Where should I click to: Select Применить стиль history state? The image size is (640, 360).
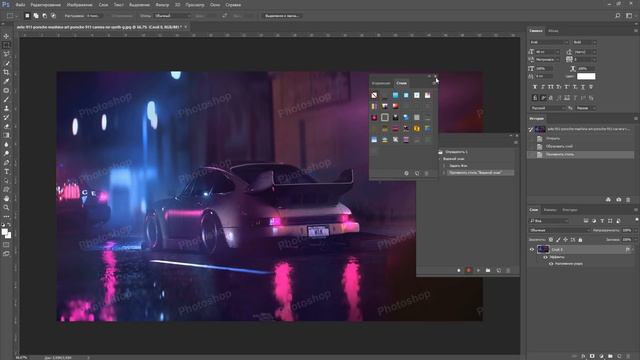pyautogui.click(x=560, y=154)
